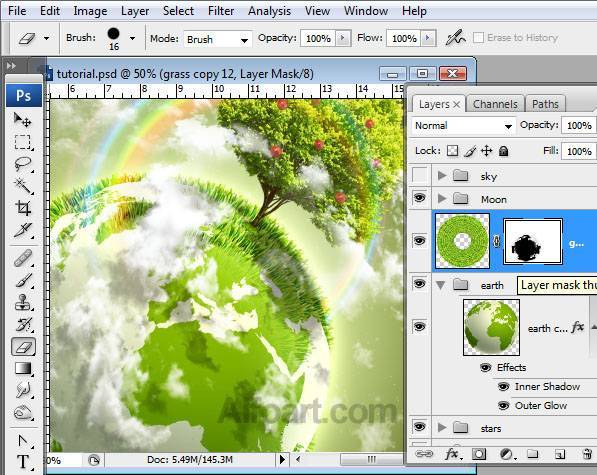Hide the stars group eye
This screenshot has height=475, width=597.
coord(420,427)
